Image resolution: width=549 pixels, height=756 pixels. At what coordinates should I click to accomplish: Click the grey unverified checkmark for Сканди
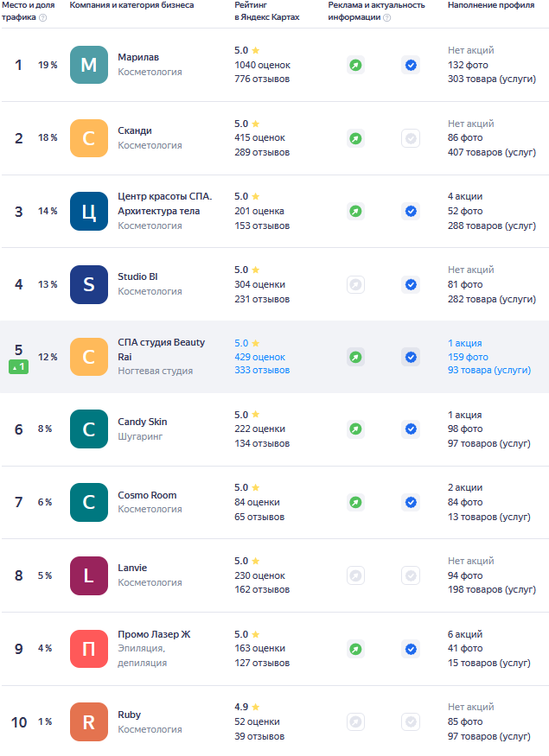[411, 138]
